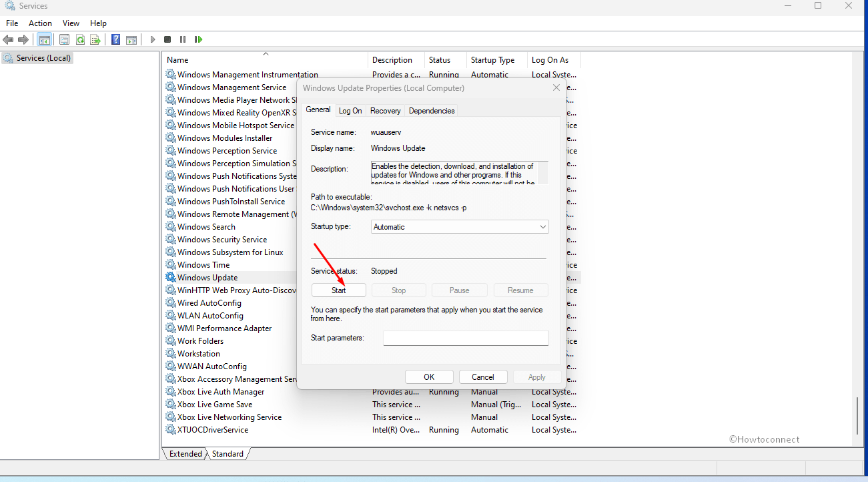Open the Help menu
Image resolution: width=868 pixels, height=482 pixels.
tap(98, 23)
